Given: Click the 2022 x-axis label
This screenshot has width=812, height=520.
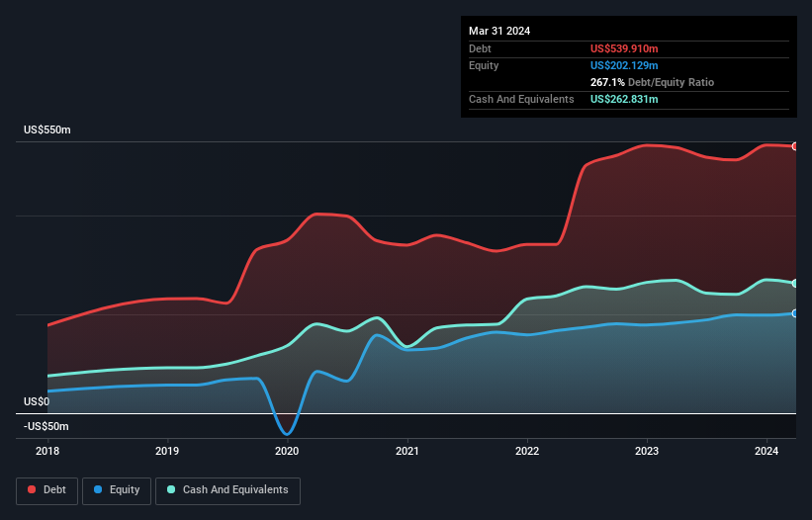Looking at the screenshot, I should click(527, 451).
